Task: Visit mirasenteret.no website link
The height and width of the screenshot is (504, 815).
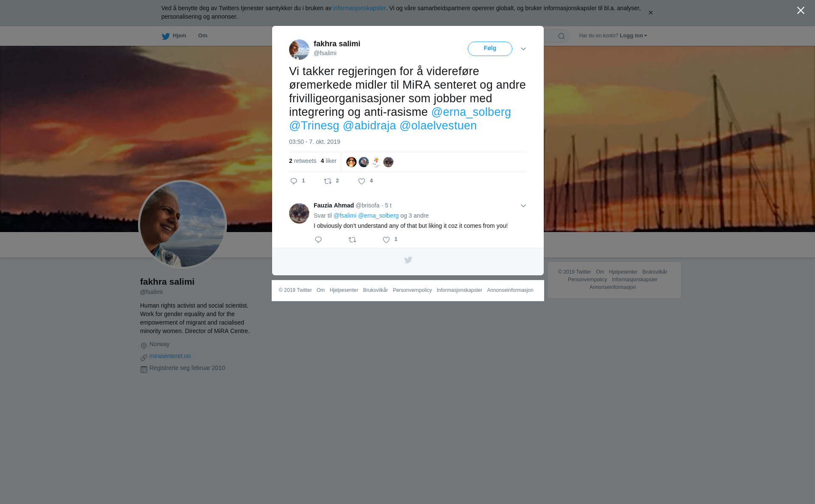Action: [170, 356]
